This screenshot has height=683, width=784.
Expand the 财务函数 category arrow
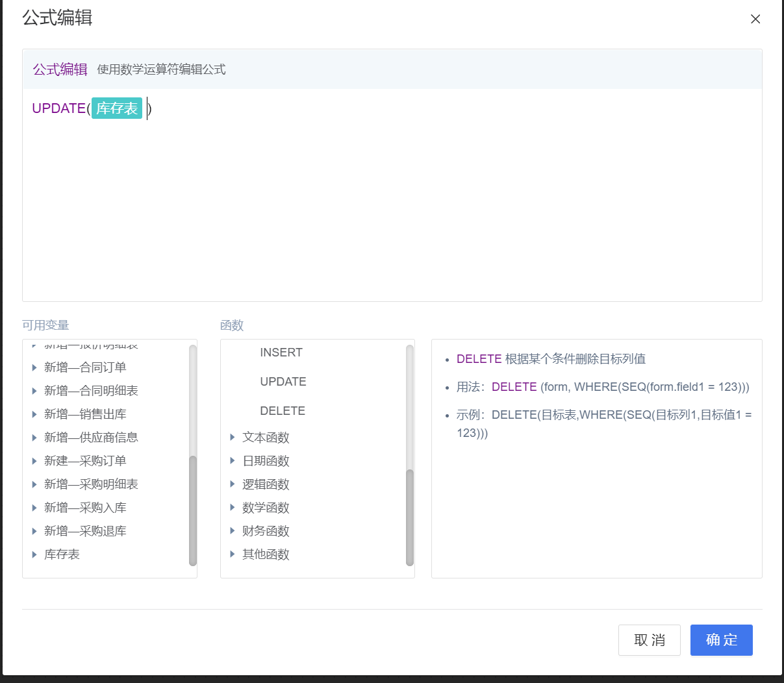click(x=233, y=531)
